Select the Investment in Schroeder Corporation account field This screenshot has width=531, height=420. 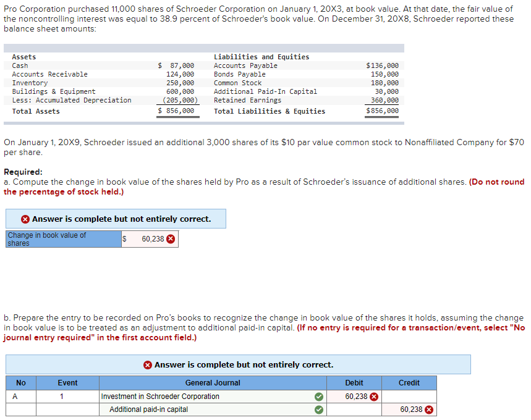point(213,397)
